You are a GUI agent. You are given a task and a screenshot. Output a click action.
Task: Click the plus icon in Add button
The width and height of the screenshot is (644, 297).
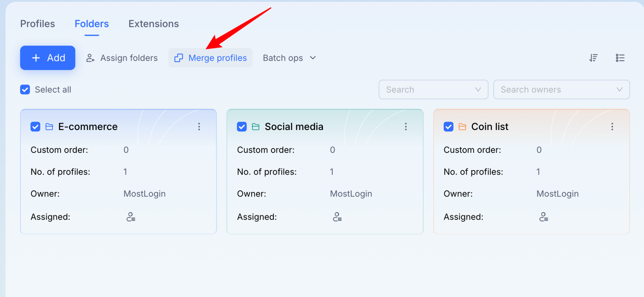(x=36, y=58)
